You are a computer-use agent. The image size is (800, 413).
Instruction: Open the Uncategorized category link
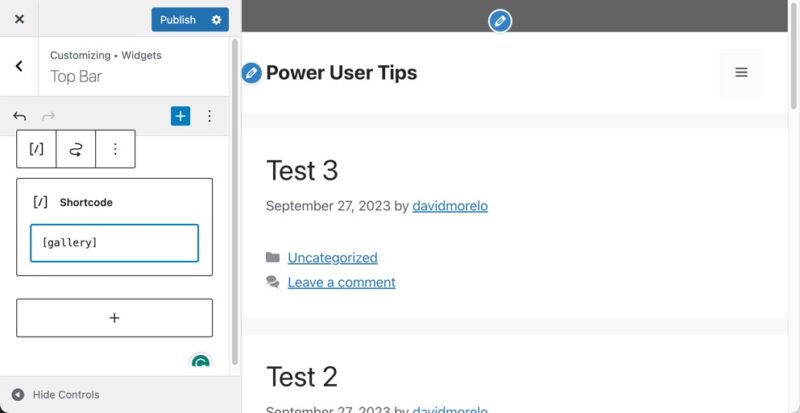tap(333, 257)
